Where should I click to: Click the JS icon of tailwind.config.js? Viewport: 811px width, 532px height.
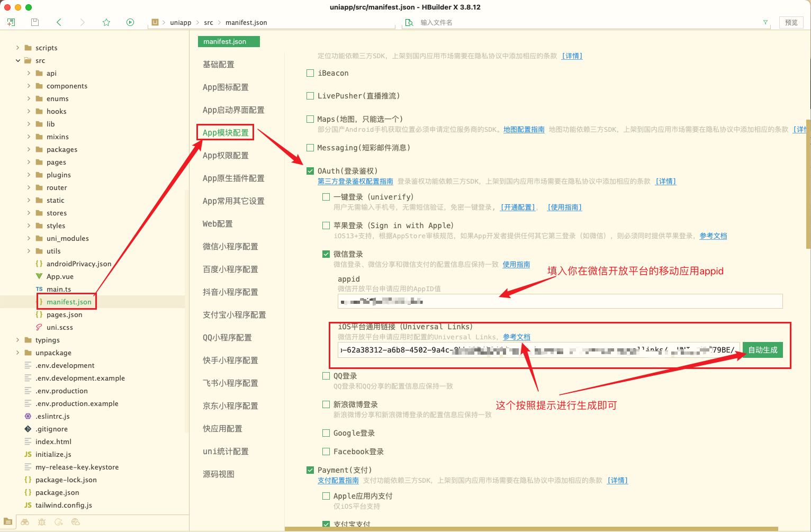pyautogui.click(x=28, y=505)
